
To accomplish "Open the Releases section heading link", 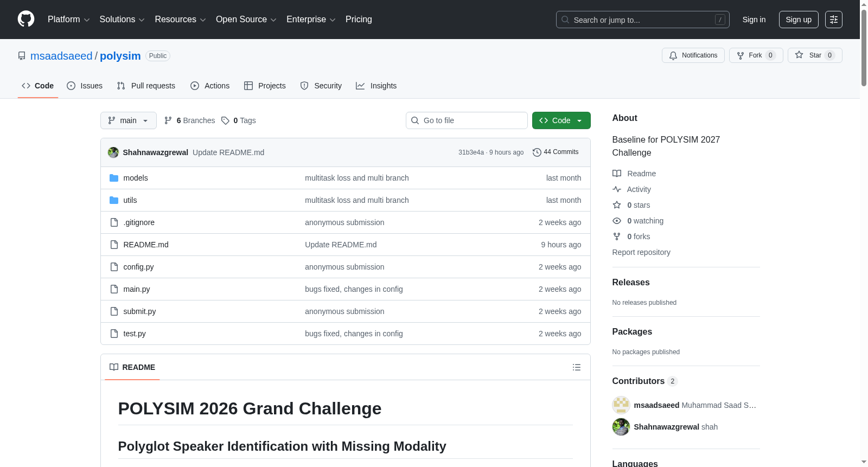I will pyautogui.click(x=631, y=282).
